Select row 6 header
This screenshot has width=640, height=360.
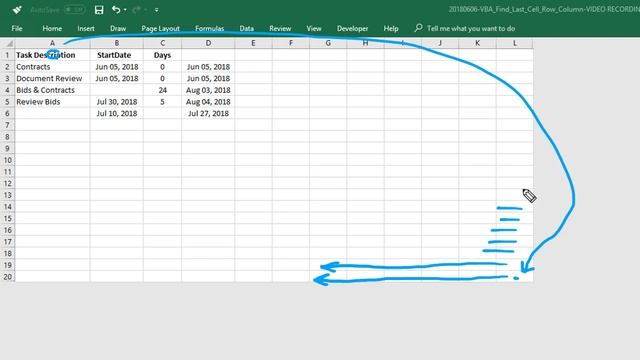point(7,113)
